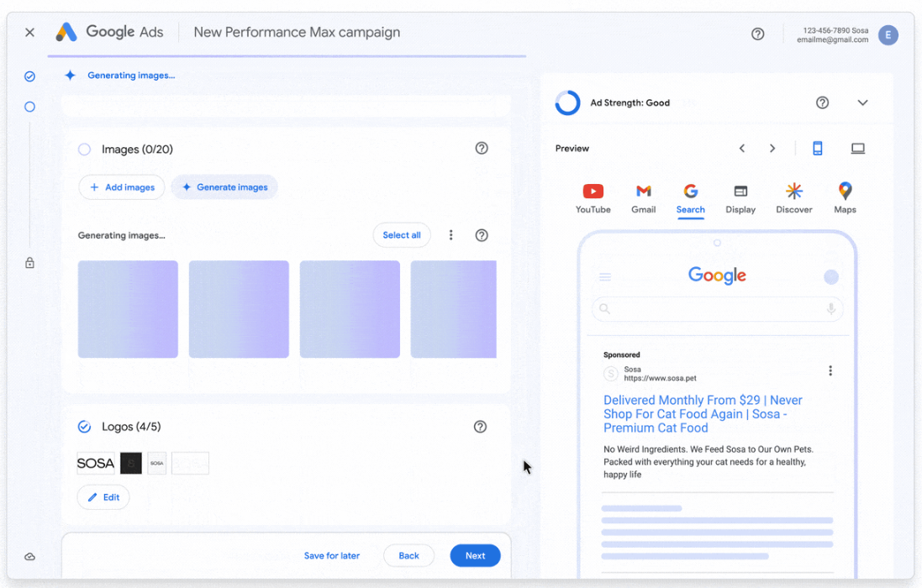Open the account avatar E menu
The width and height of the screenshot is (922, 588).
(888, 34)
